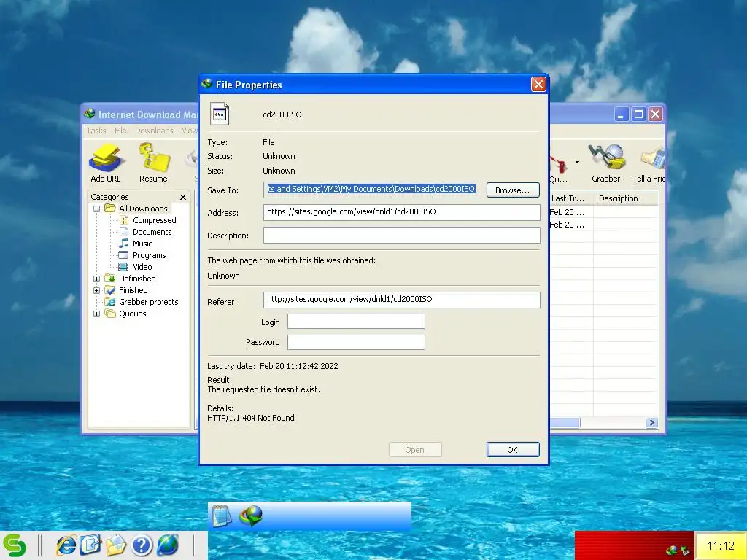Close the File Properties dialog
Viewport: 747px width, 560px height.
pos(538,85)
